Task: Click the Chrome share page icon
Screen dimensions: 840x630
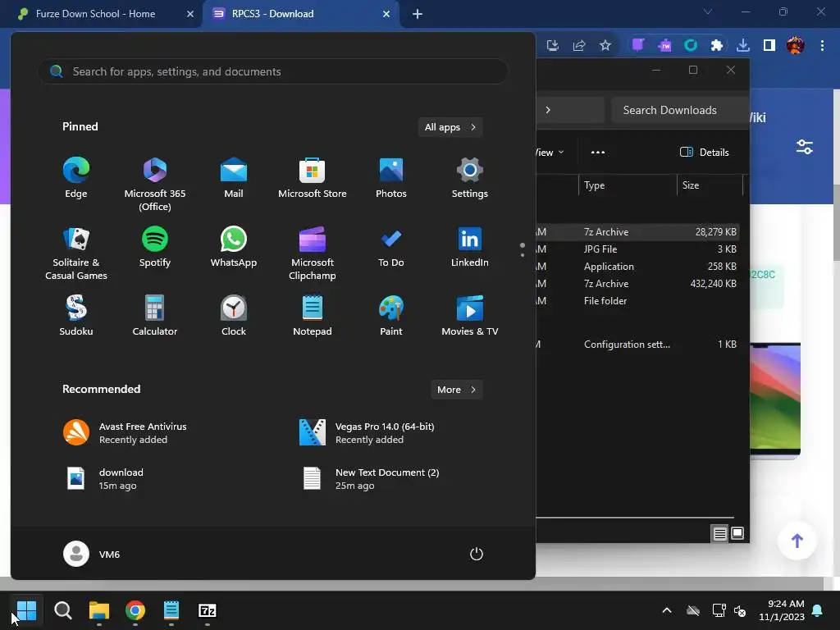Action: [579, 46]
